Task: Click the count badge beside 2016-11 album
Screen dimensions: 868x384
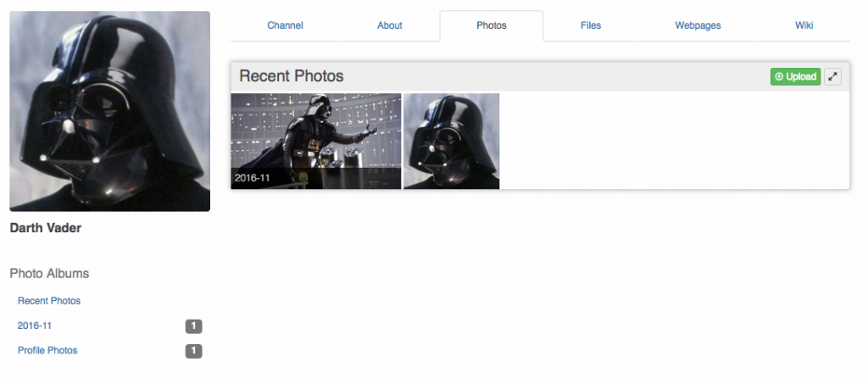Action: (193, 326)
